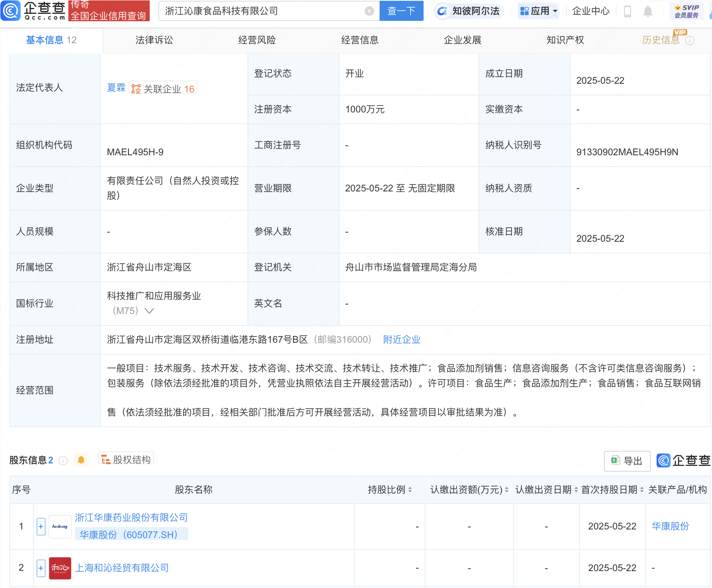Select 浙江省舟山市定海区 region value
Screen dimensions: 712x588
[149, 267]
